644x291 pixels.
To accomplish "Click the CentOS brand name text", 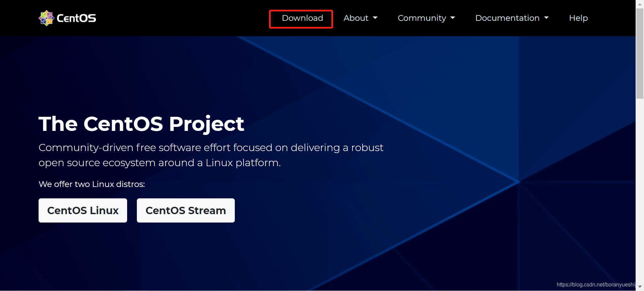I will (76, 18).
